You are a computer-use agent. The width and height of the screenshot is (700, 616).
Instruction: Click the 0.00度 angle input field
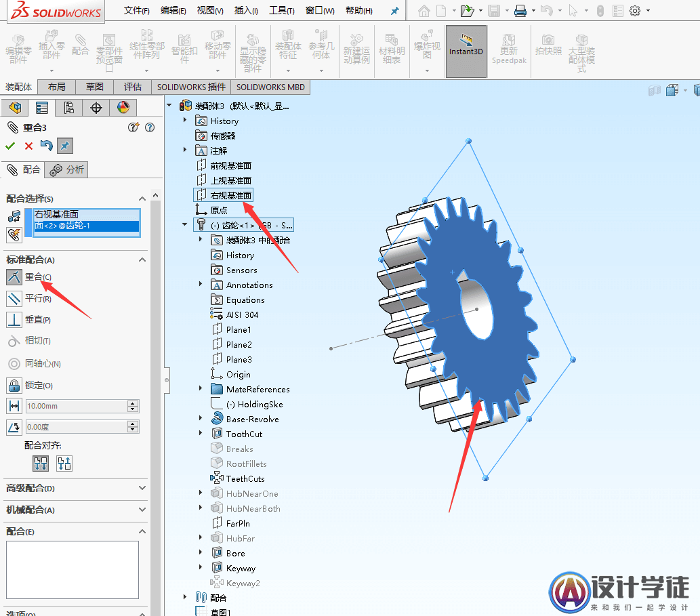[x=77, y=427]
